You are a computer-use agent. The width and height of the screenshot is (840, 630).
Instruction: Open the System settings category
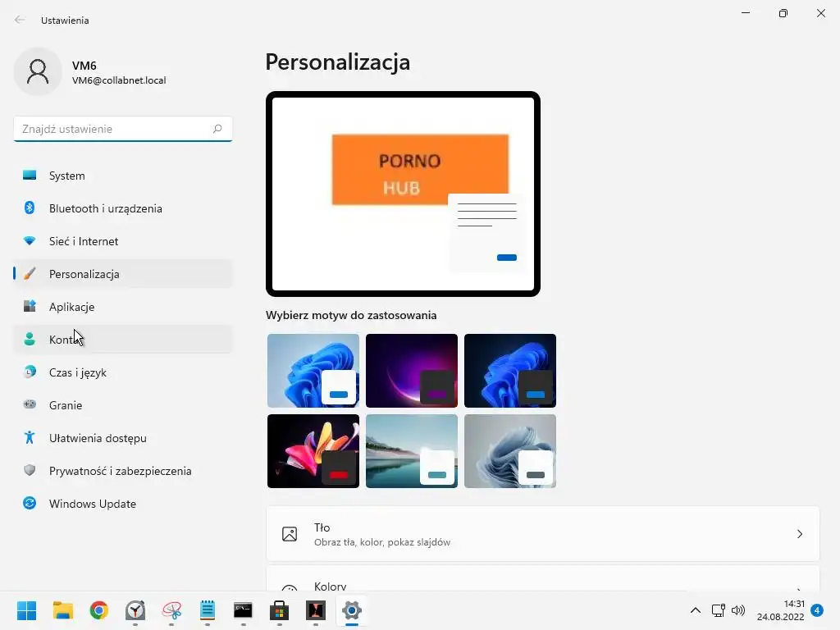tap(123, 176)
